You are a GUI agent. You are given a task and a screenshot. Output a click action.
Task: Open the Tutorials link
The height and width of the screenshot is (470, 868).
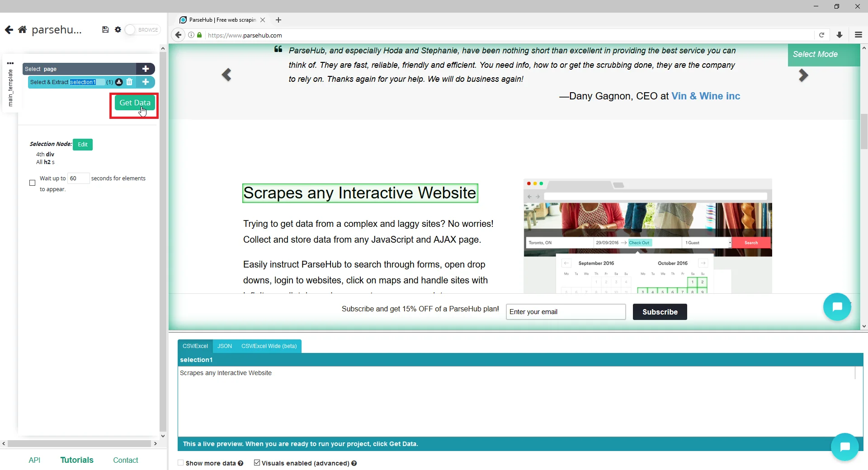tap(77, 460)
